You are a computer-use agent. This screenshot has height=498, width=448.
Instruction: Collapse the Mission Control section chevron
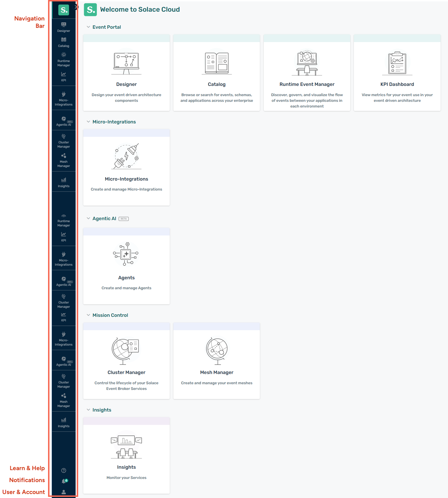[x=88, y=315]
